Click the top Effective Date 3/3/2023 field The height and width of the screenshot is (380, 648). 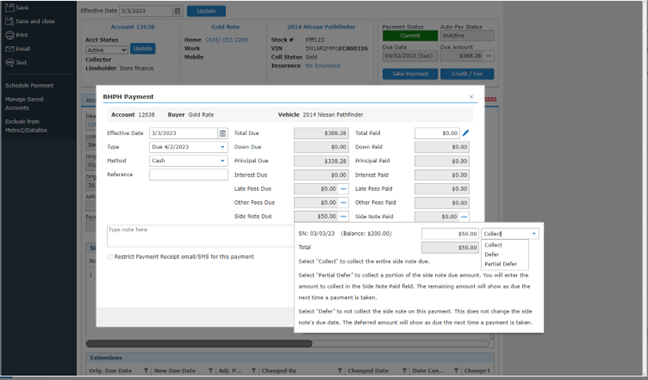click(146, 11)
